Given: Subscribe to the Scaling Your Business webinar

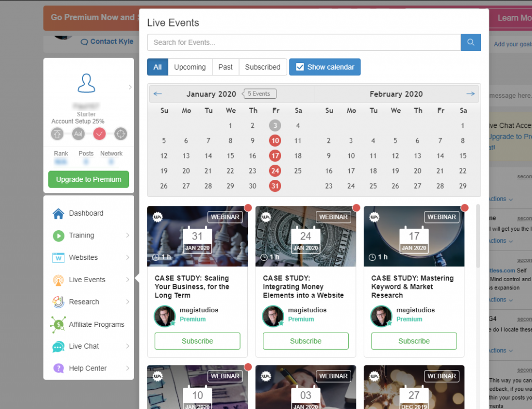Looking at the screenshot, I should point(197,341).
